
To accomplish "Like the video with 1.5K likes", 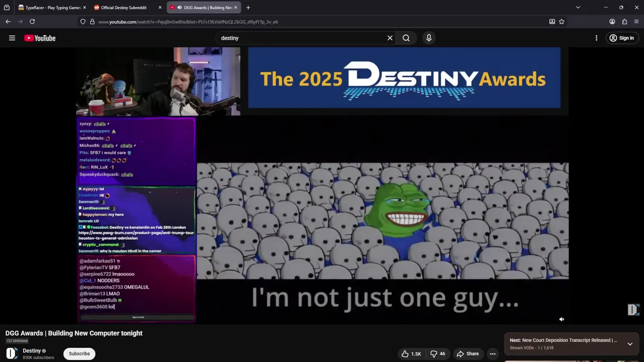I will [411, 354].
